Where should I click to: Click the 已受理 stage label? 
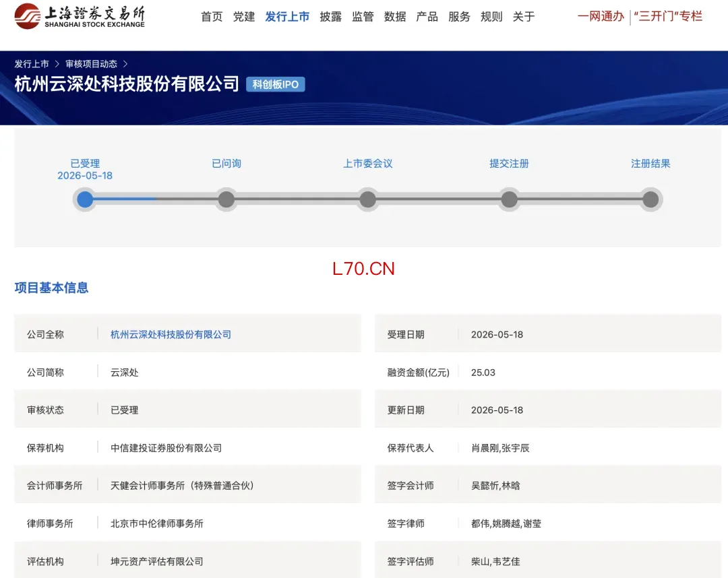coord(85,163)
